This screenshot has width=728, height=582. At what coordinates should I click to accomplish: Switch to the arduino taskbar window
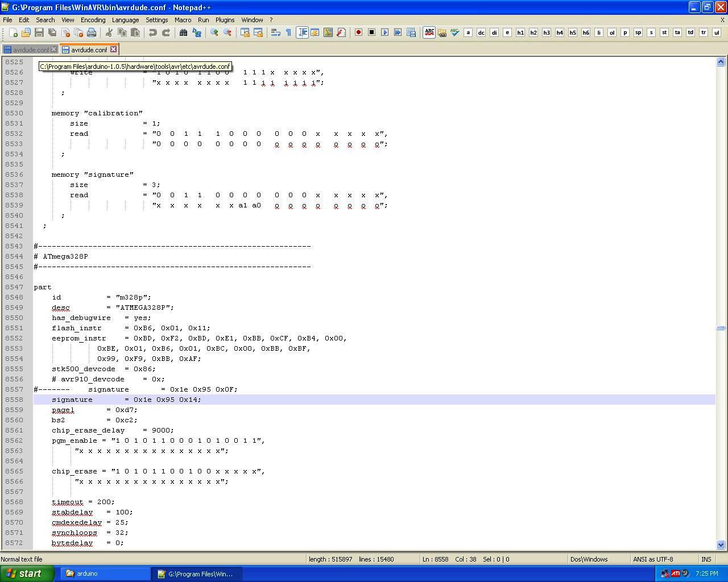coord(105,573)
